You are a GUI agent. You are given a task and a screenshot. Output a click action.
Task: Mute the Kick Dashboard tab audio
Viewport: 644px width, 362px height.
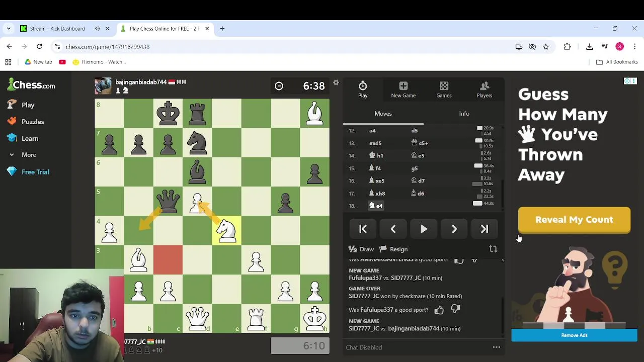tap(97, 29)
